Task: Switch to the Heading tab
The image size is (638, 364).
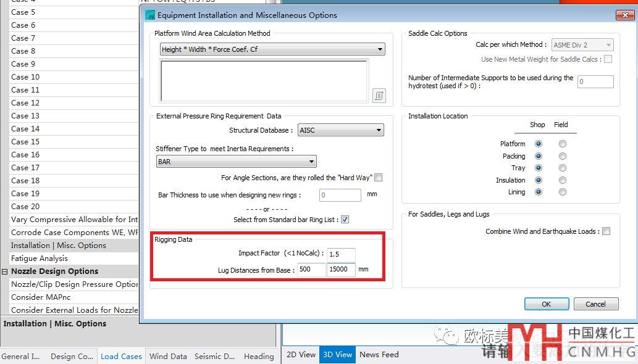Action: 259,356
